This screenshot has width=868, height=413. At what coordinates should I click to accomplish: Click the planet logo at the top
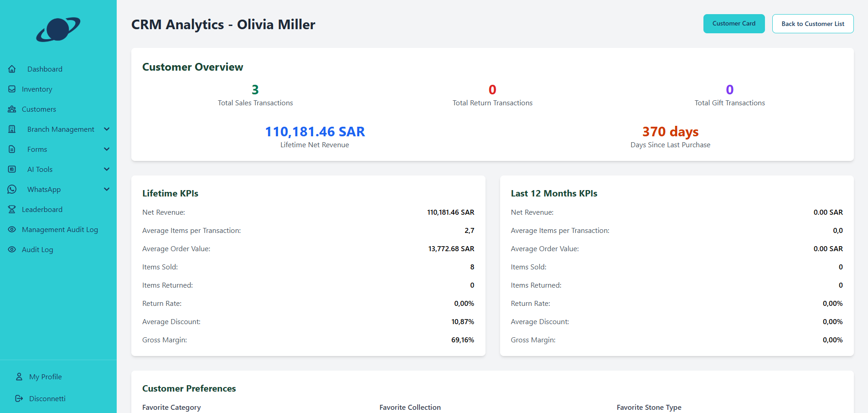tap(58, 30)
